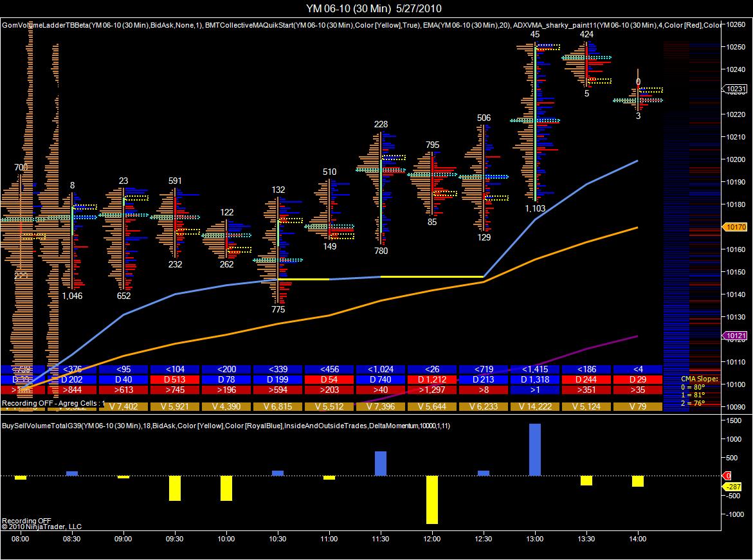Select the V 5,921 volume cell
The image size is (753, 560).
(175, 406)
